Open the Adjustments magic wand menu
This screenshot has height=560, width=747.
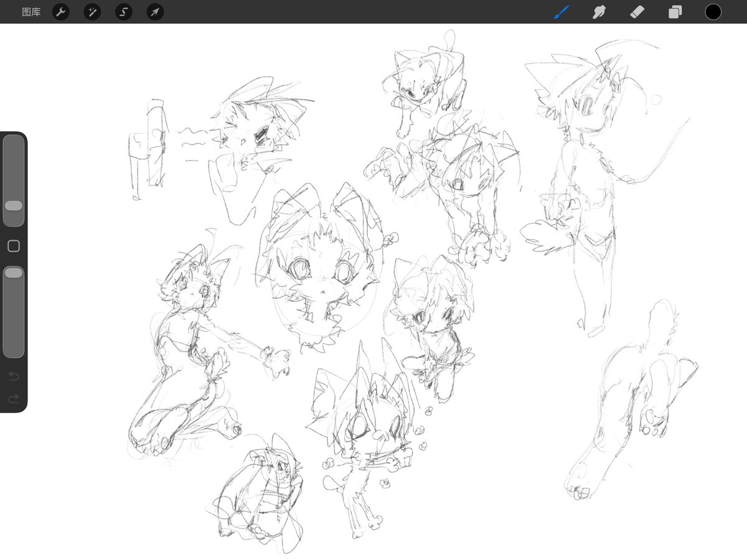click(x=92, y=12)
